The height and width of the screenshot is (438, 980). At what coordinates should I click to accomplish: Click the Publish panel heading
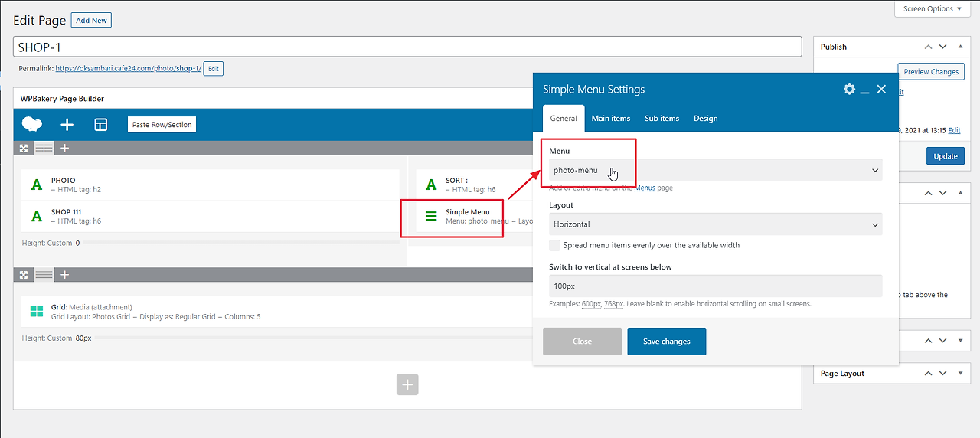click(x=834, y=47)
